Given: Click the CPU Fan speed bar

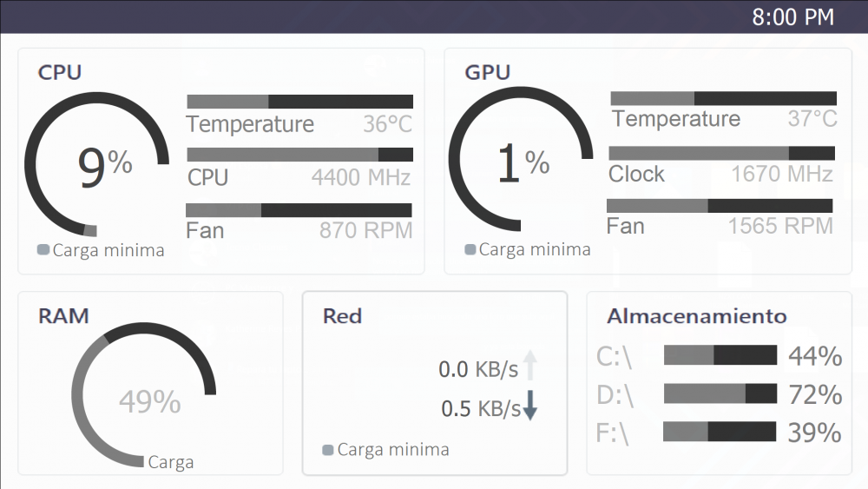Looking at the screenshot, I should tap(299, 210).
